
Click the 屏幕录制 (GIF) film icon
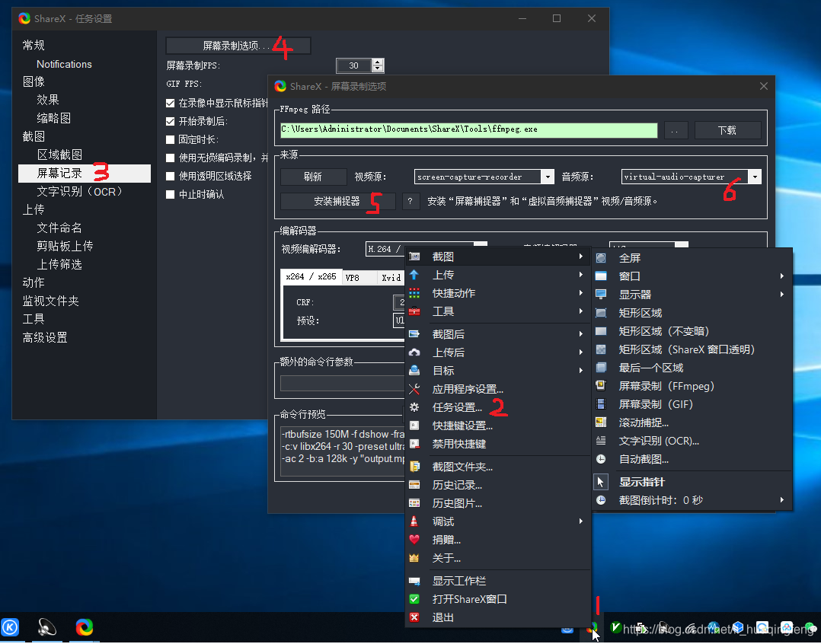[601, 404]
